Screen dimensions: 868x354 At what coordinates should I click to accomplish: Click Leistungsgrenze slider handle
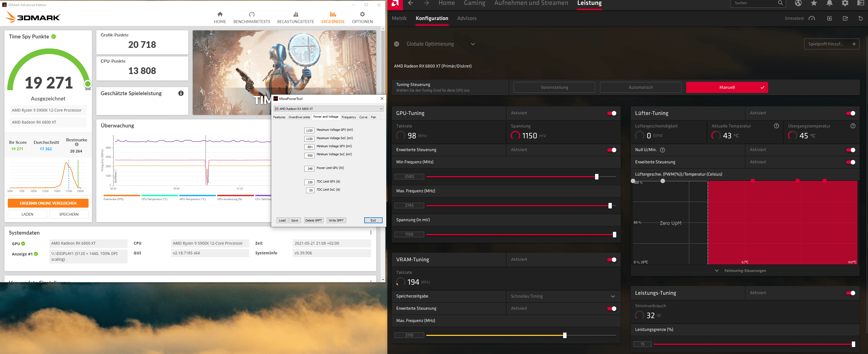(x=853, y=344)
